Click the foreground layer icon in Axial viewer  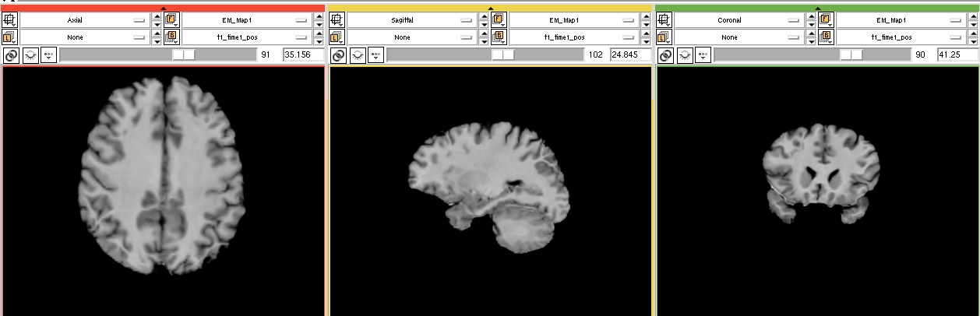click(x=171, y=20)
